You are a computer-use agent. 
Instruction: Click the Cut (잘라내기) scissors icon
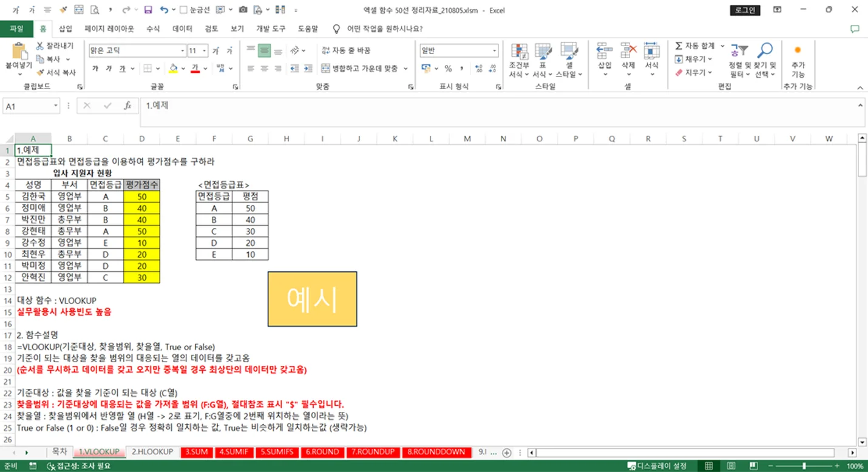pyautogui.click(x=40, y=46)
